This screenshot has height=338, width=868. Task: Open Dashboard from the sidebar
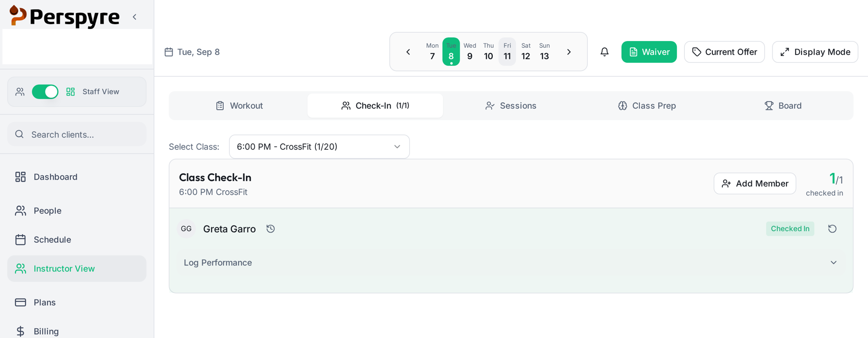[77, 177]
